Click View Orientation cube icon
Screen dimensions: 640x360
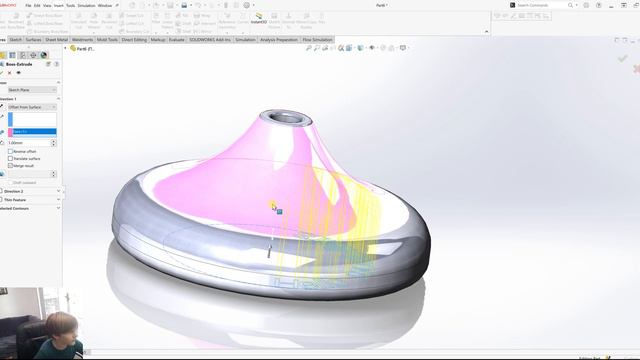point(349,48)
